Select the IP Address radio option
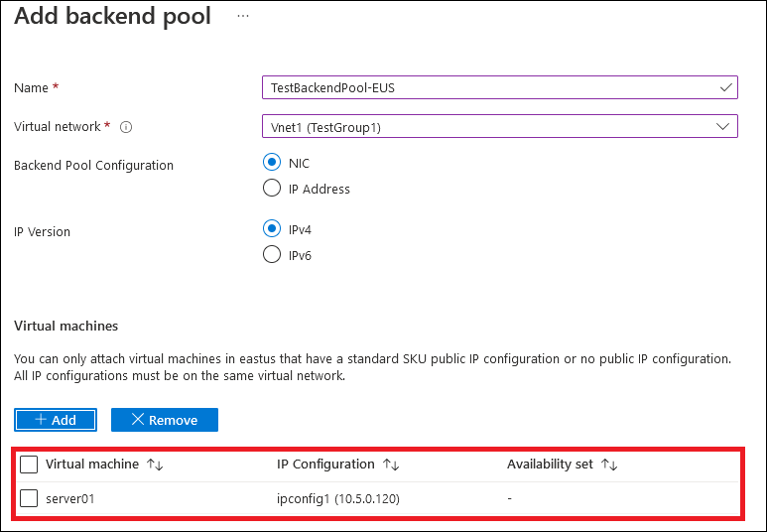This screenshot has width=767, height=532. coord(272,188)
